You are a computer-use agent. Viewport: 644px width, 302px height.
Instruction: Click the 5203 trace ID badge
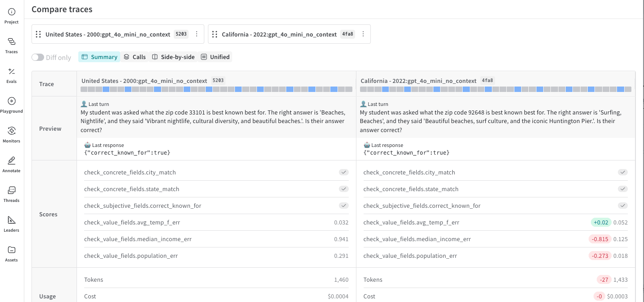pyautogui.click(x=181, y=34)
